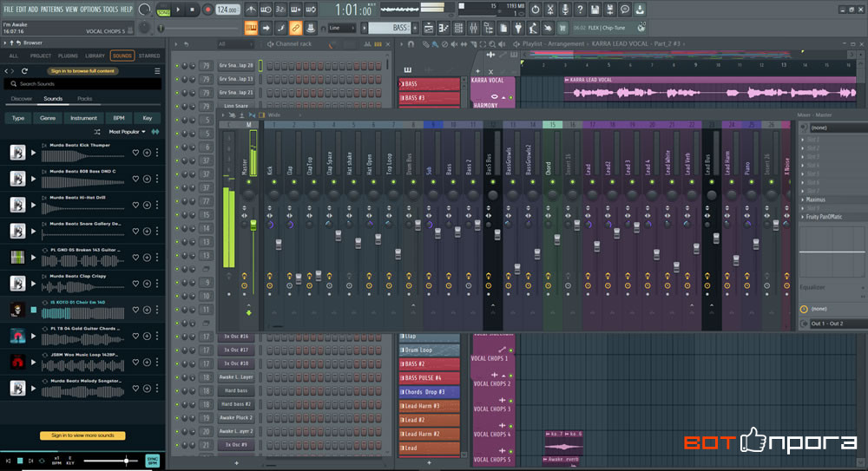868x471 pixels.
Task: Open the Type filter dropdown
Action: (x=18, y=118)
